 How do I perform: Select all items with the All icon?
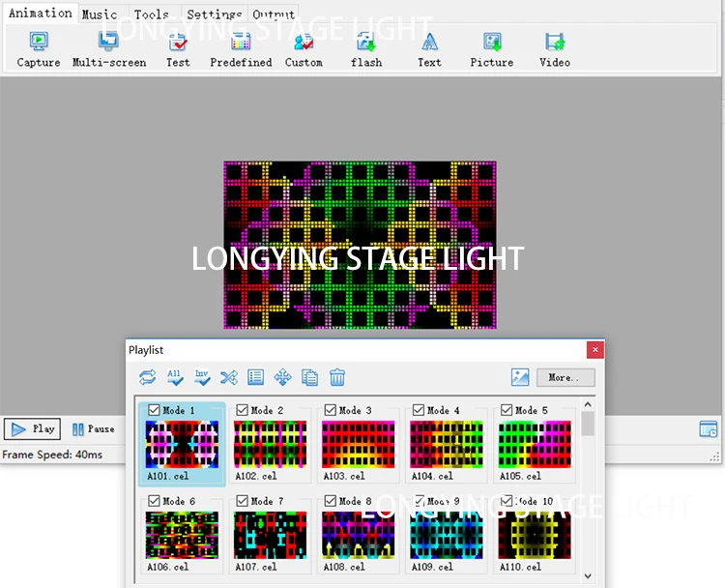point(175,377)
